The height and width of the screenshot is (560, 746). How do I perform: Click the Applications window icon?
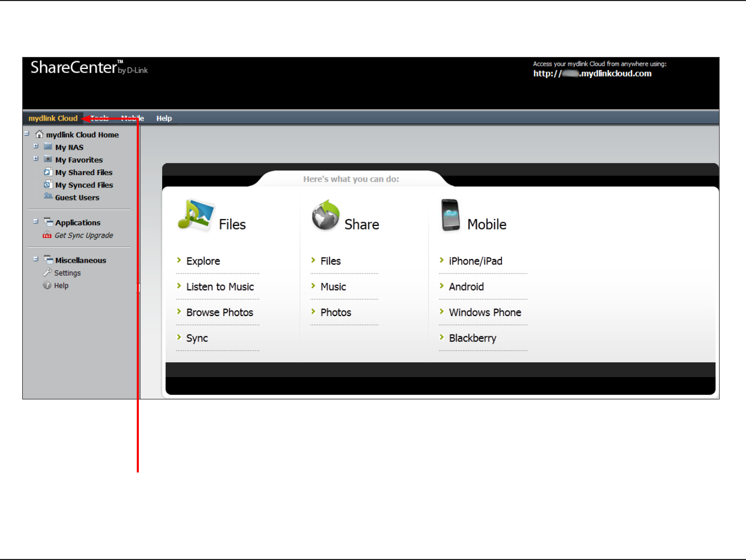click(x=49, y=222)
